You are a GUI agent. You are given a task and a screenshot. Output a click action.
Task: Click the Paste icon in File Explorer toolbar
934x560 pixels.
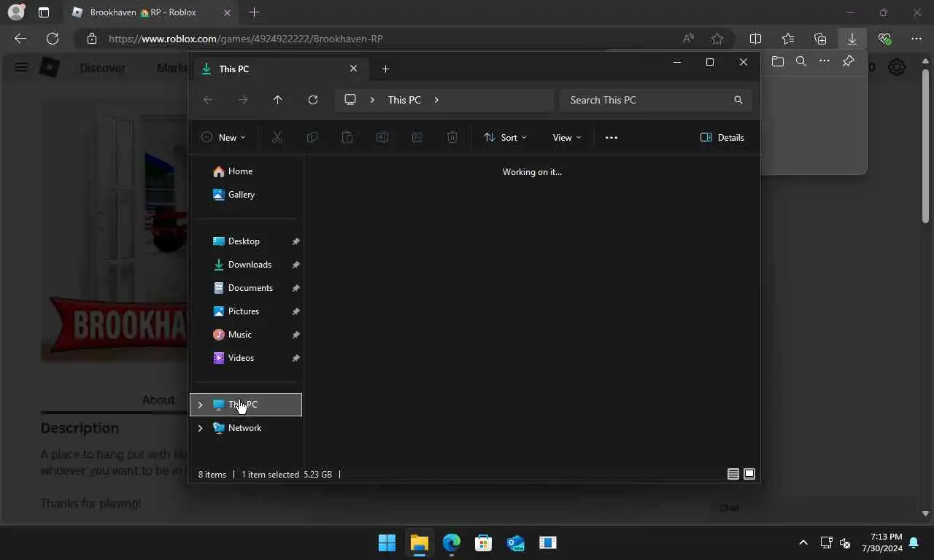347,137
